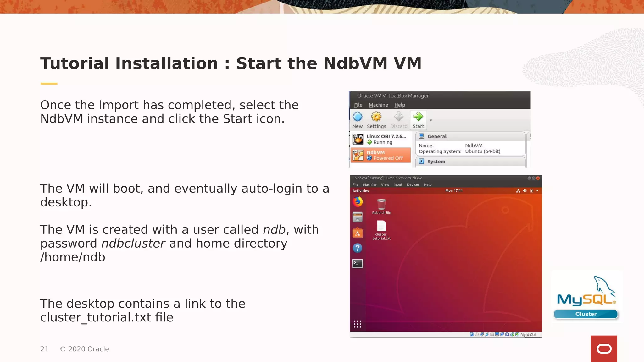Screen dimensions: 644x362
Task: Open the Ubuntu system menu arrow
Action: 537,191
